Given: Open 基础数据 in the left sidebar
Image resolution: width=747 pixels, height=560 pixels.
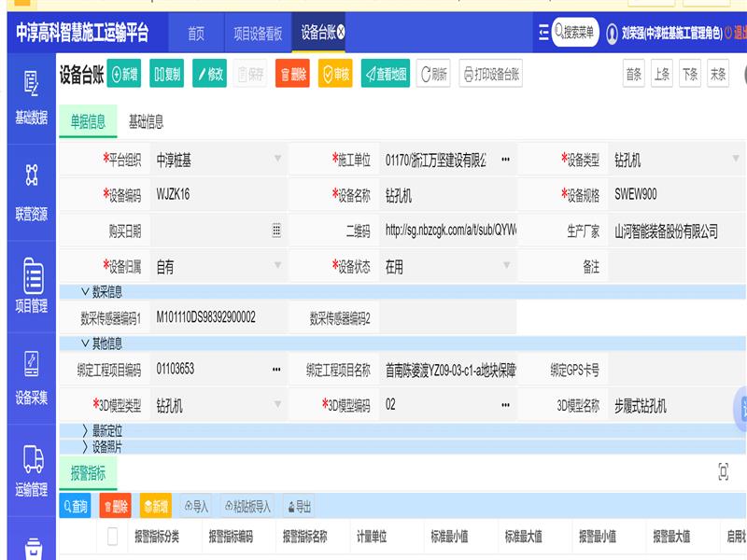Looking at the screenshot, I should point(31,98).
